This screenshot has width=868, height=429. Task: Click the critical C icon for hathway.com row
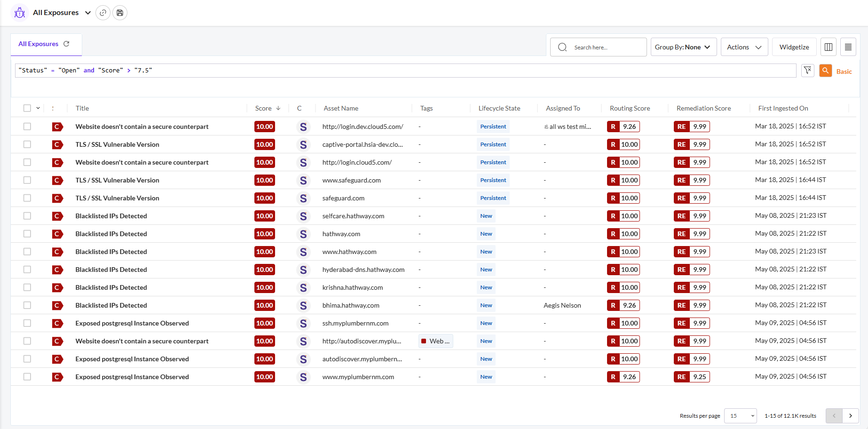(57, 234)
